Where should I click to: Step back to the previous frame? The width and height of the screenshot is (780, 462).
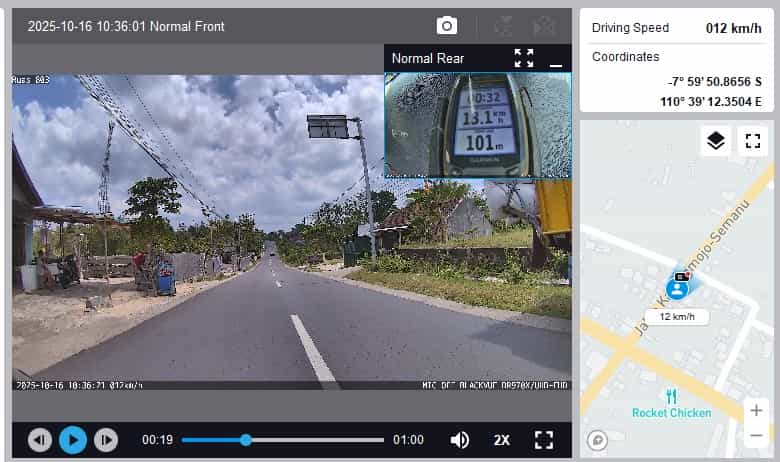click(40, 440)
